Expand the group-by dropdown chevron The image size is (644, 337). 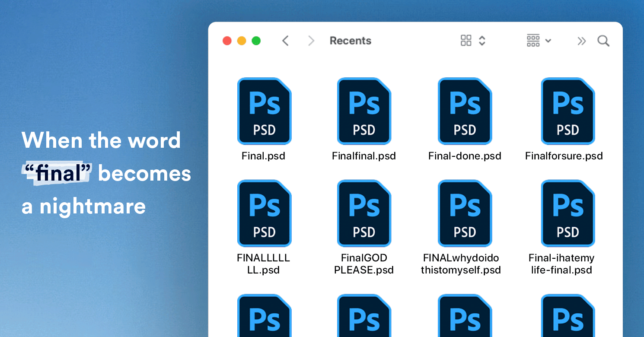click(548, 41)
